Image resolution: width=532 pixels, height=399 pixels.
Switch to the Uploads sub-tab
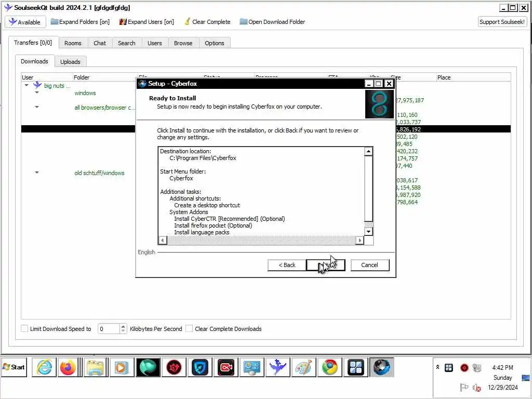pyautogui.click(x=70, y=62)
